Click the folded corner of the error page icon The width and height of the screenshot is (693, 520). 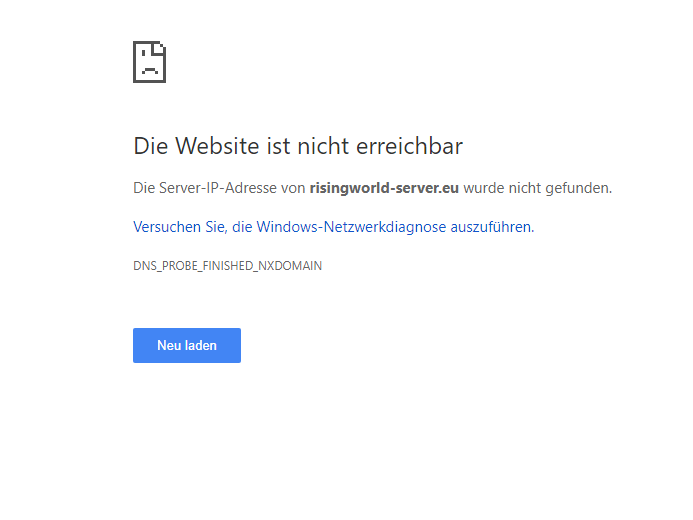[160, 47]
